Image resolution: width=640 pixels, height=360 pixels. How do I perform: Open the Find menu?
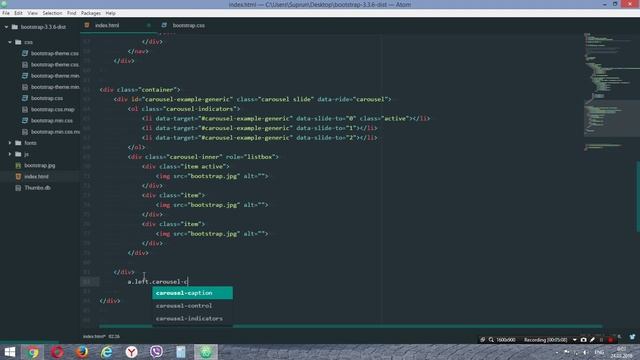coord(71,13)
